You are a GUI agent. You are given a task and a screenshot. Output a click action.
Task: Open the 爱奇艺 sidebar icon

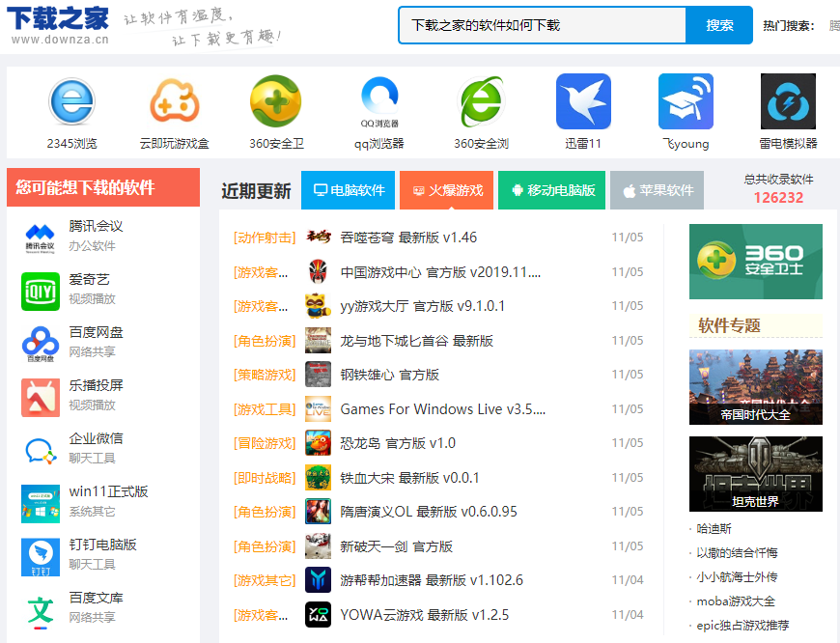(41, 291)
